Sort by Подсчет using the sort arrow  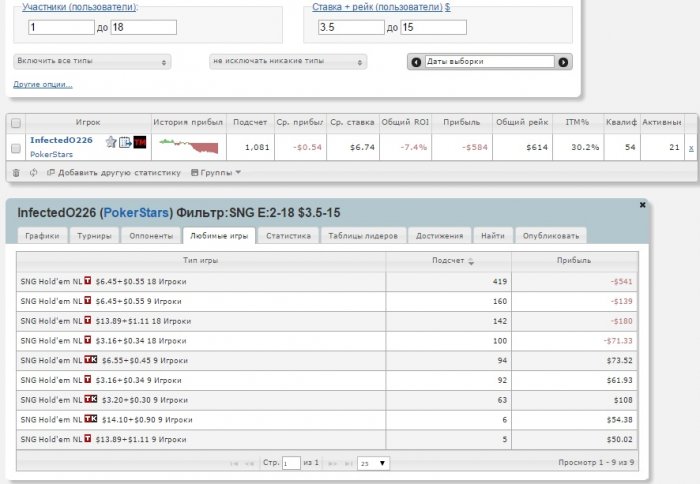(471, 262)
